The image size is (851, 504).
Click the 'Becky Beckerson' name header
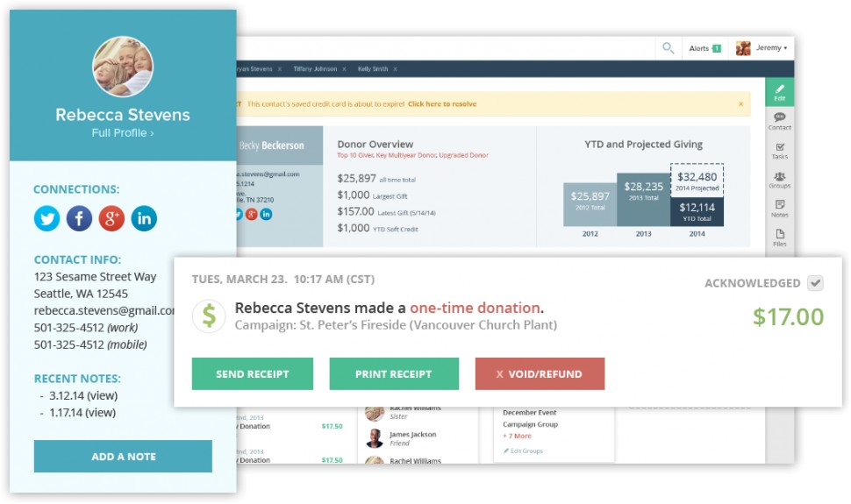click(x=271, y=146)
